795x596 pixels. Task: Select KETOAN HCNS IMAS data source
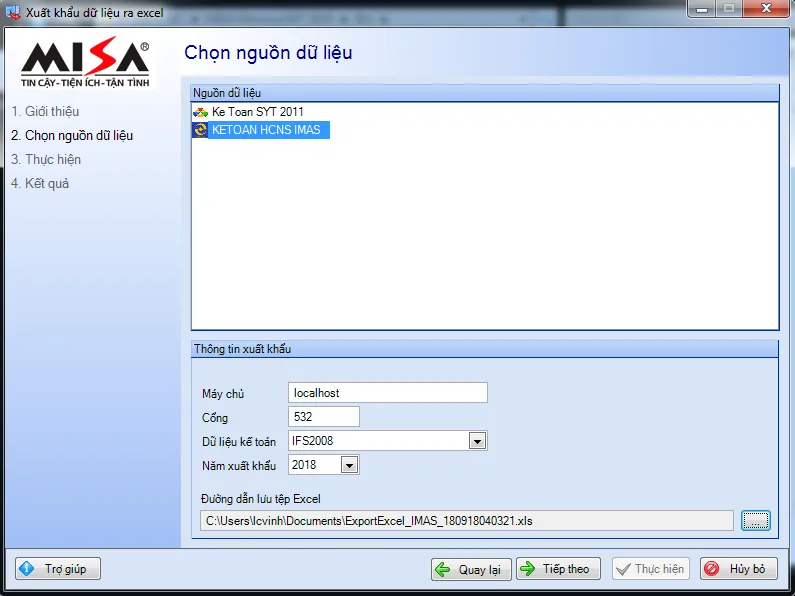(266, 130)
